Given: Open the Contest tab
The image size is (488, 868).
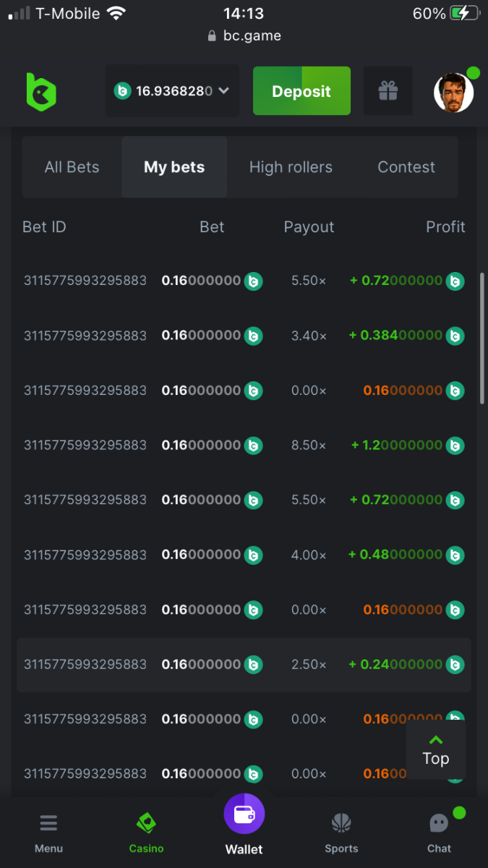Looking at the screenshot, I should tap(406, 167).
